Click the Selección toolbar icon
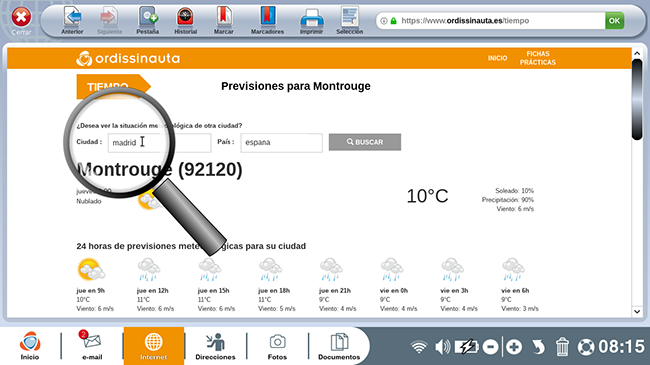This screenshot has height=365, width=650. (349, 17)
